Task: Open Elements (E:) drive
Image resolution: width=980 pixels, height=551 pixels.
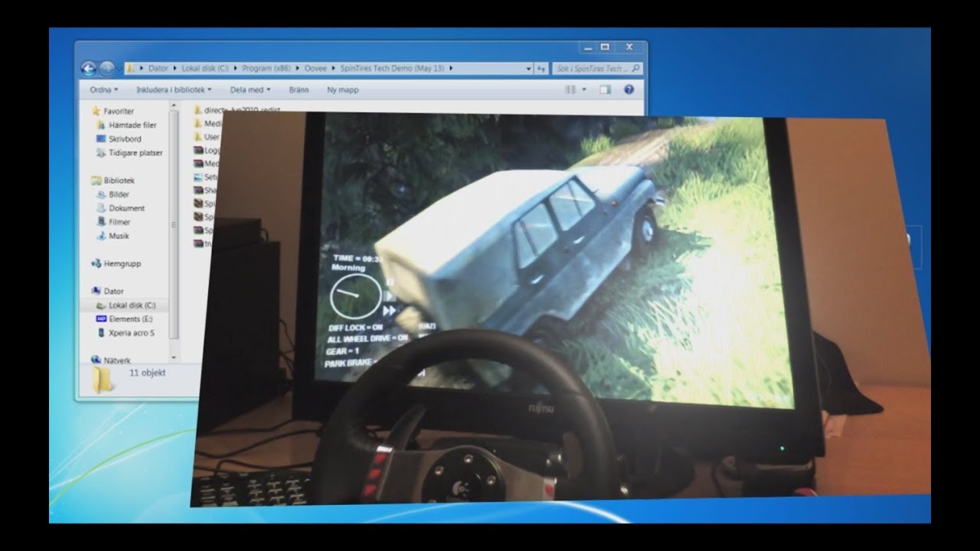Action: (130, 318)
